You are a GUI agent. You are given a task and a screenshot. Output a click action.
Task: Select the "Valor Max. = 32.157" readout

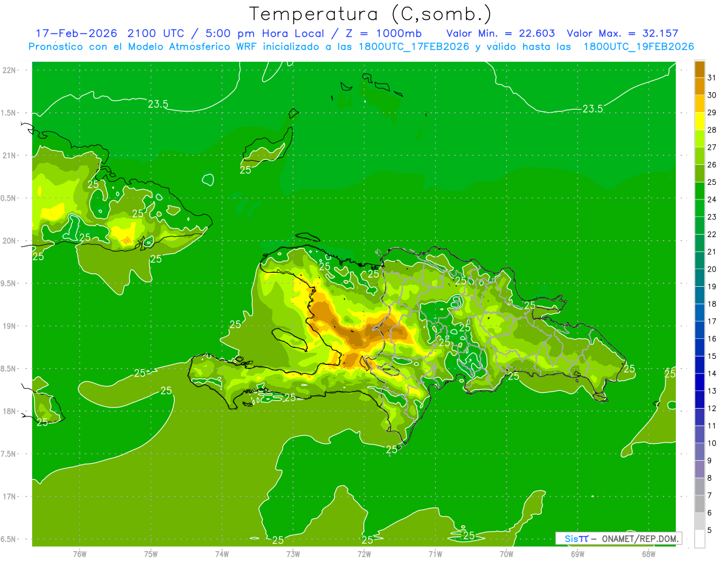(x=622, y=33)
